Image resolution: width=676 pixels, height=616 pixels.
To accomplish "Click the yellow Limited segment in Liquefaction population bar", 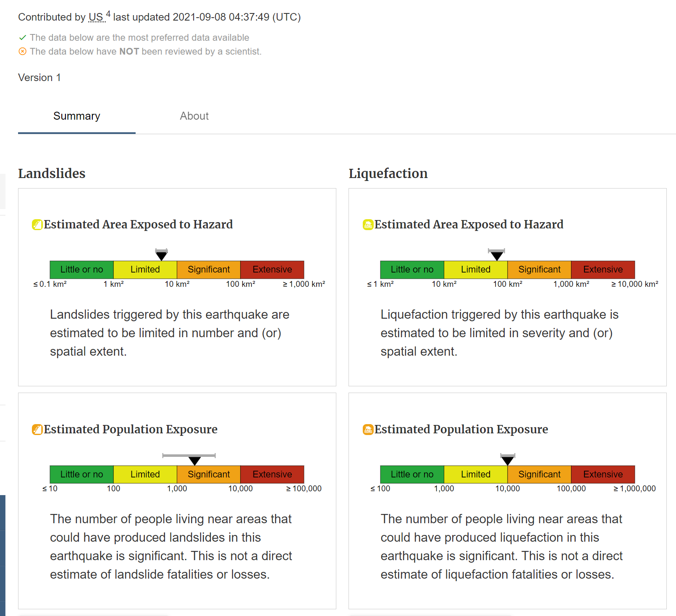I will (x=475, y=474).
